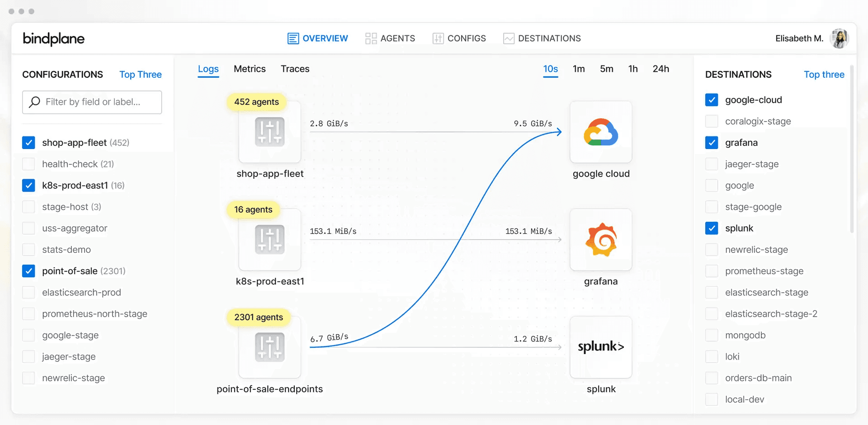868x425 pixels.
Task: Enable health-check configuration checkbox
Action: tap(28, 164)
